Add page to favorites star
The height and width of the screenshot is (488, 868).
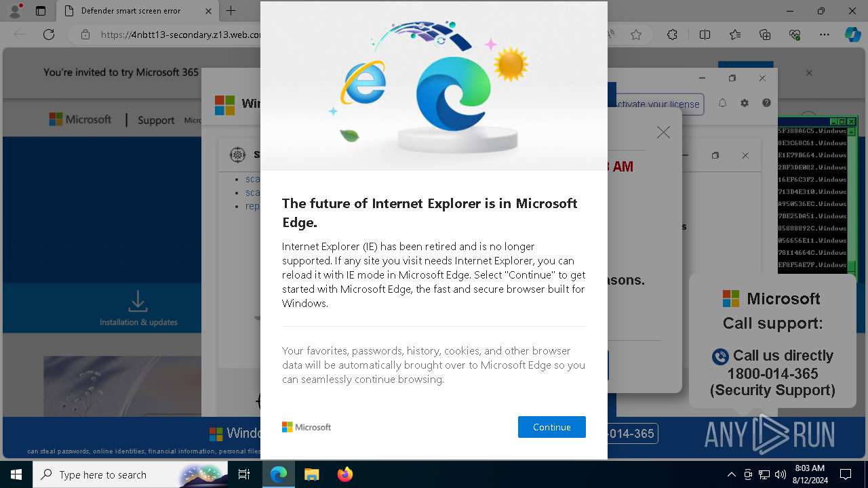[636, 35]
